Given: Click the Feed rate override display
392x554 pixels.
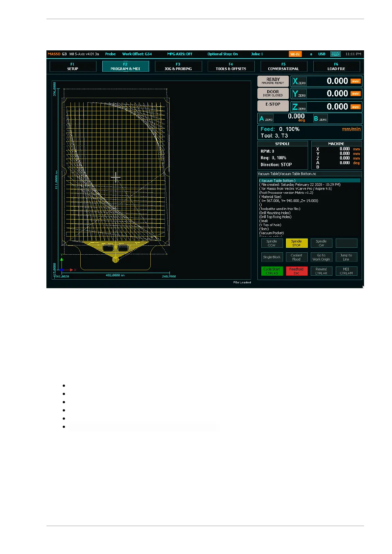Looking at the screenshot, I should click(280, 129).
